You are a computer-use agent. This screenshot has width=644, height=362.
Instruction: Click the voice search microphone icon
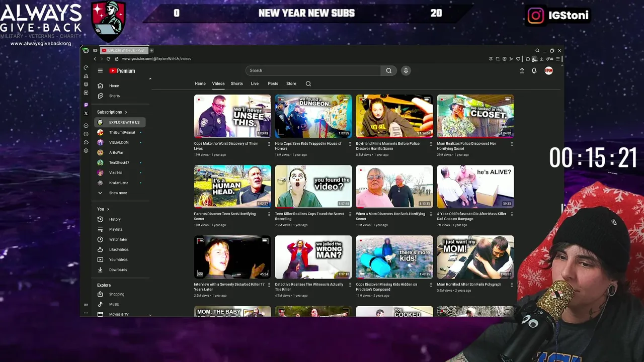[406, 70]
